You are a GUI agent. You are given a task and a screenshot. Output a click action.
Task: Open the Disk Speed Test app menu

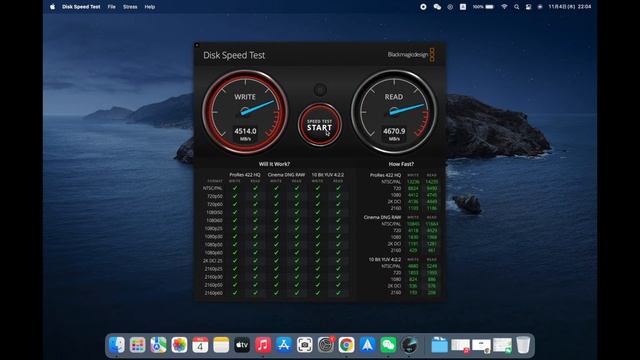[81, 7]
